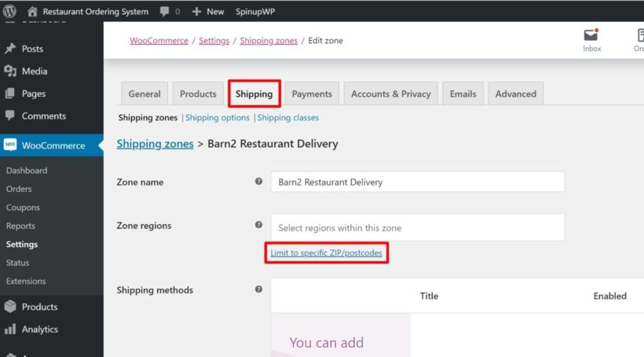The image size is (644, 357).
Task: Open WooCommerce Orders submenu
Action: [19, 189]
